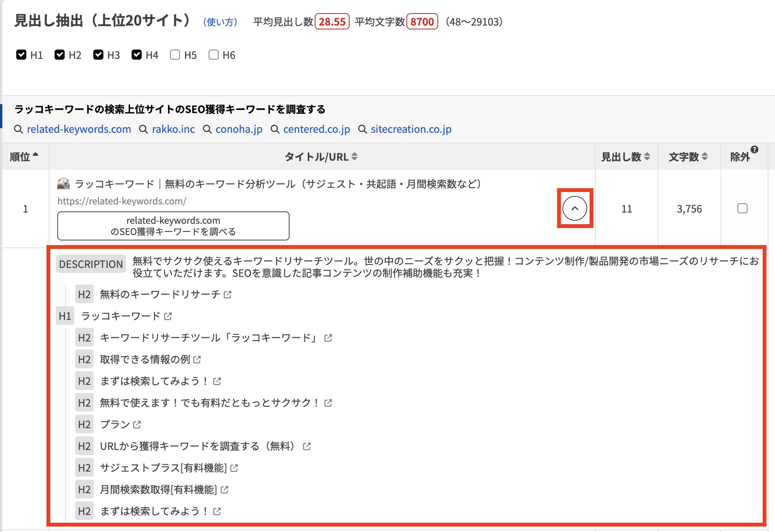The height and width of the screenshot is (532, 775).
Task: Open external link icon for キーワードリサーチツール「ラッコキーワード」
Action: click(x=328, y=338)
